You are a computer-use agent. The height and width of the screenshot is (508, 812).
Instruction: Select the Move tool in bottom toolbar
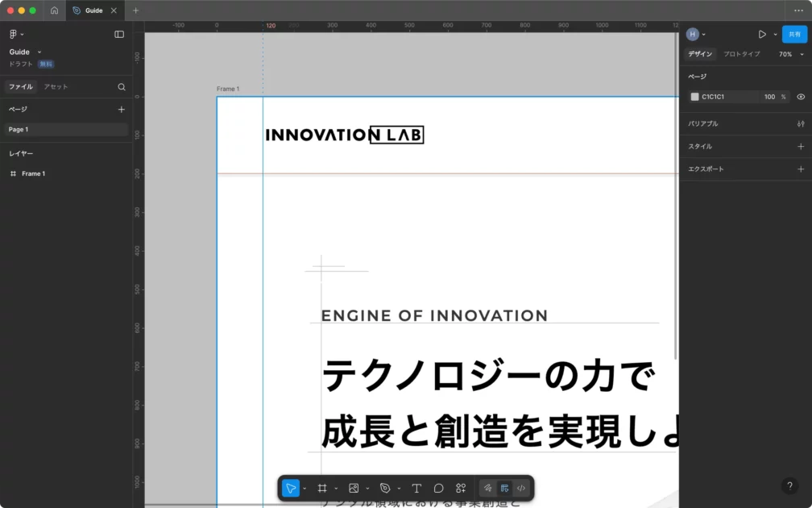coord(291,488)
